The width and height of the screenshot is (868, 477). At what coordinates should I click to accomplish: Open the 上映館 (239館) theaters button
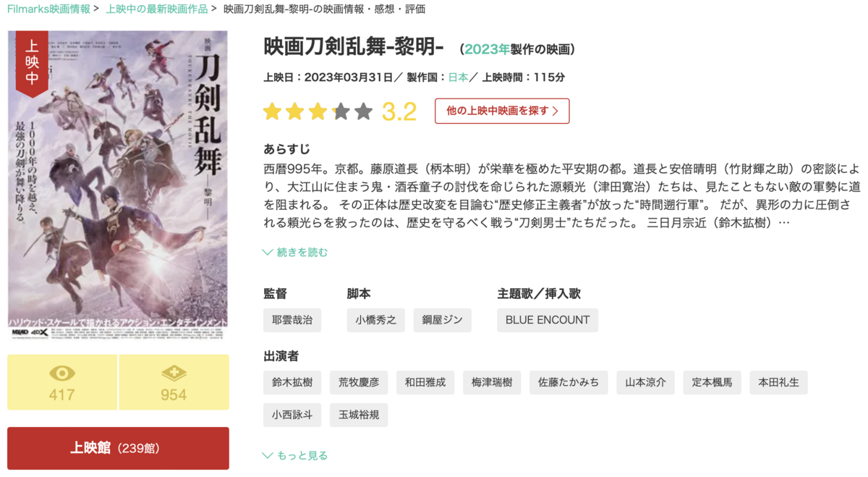click(x=118, y=448)
